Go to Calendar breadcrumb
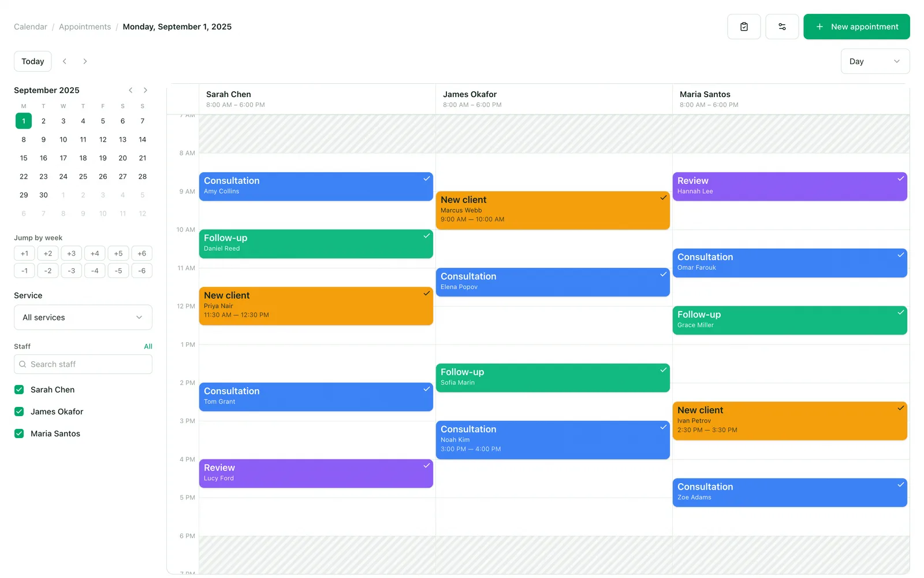The width and height of the screenshot is (924, 578). 31,27
